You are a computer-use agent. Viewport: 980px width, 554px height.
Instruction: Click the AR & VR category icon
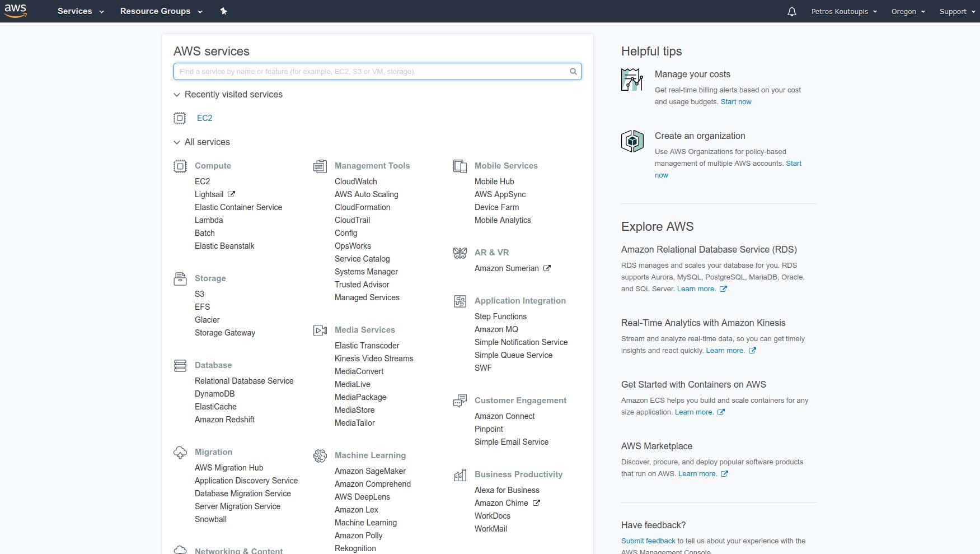pos(459,253)
